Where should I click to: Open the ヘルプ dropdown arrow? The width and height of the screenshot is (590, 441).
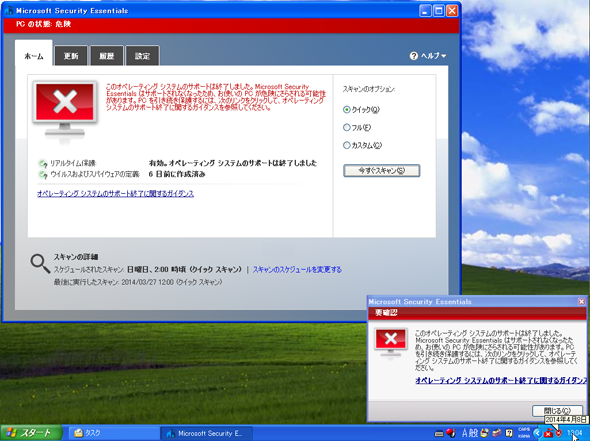pyautogui.click(x=444, y=56)
